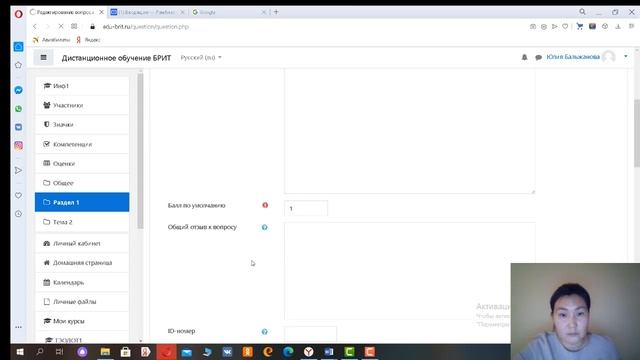Select the Раздел 1 section
The image size is (640, 360).
[82, 202]
